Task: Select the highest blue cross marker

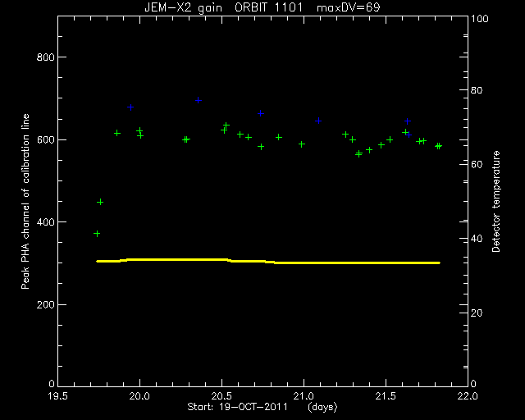Action: click(199, 100)
